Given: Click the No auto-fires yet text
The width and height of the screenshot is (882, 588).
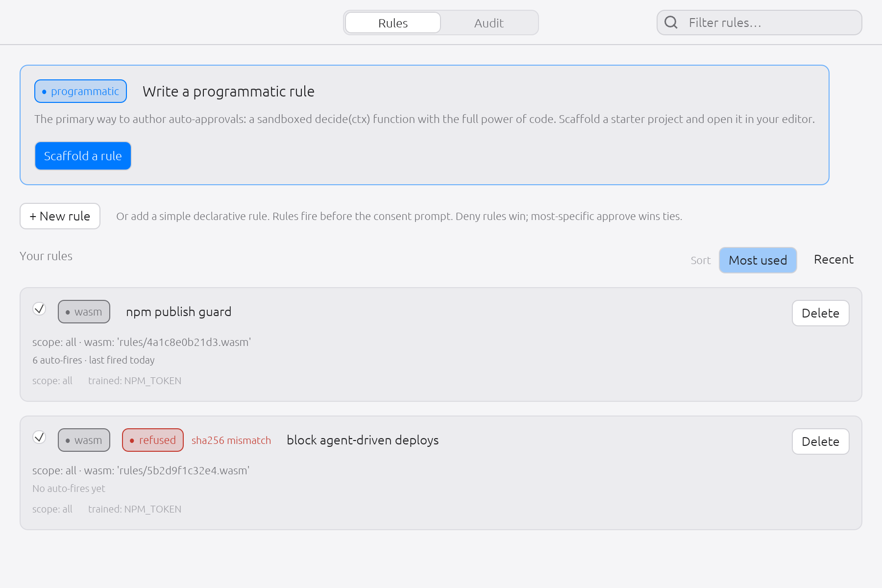Looking at the screenshot, I should pos(69,489).
